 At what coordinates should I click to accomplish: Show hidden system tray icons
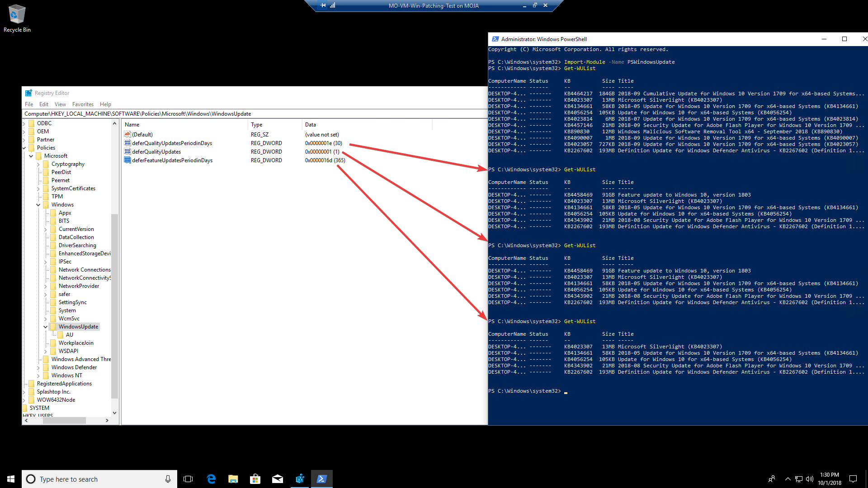(x=788, y=479)
